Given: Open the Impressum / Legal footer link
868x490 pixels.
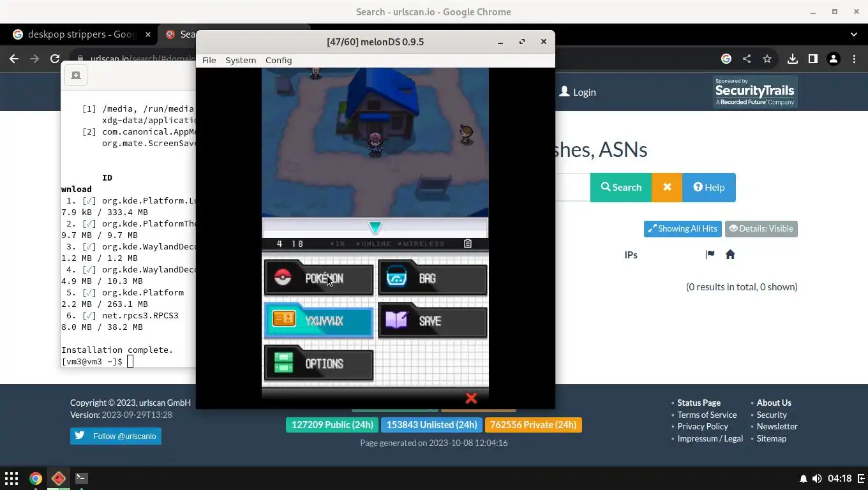Looking at the screenshot, I should click(x=710, y=438).
